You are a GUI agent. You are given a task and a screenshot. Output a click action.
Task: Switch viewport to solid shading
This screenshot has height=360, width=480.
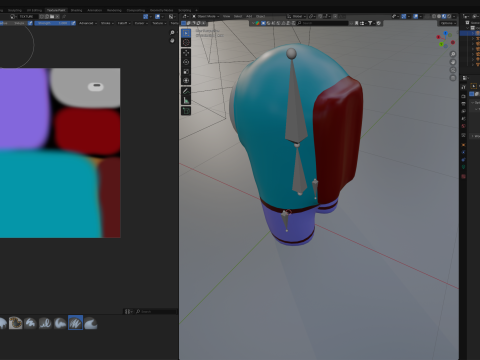pos(439,16)
